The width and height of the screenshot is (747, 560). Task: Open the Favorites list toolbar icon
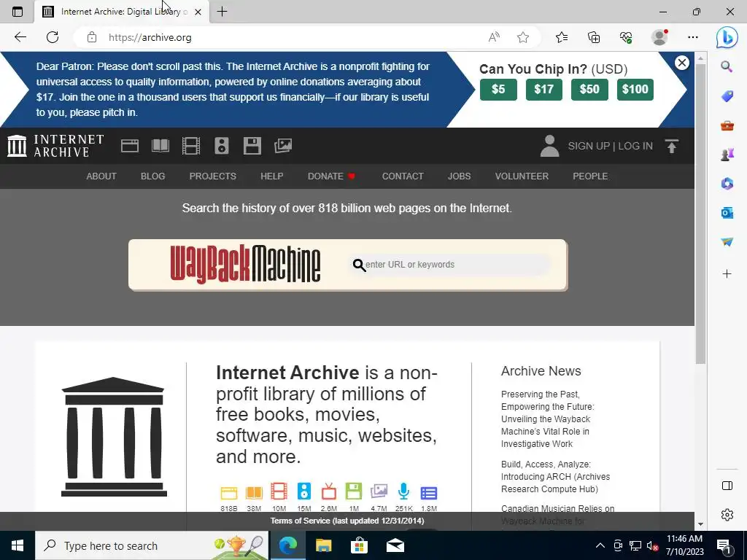click(x=562, y=37)
